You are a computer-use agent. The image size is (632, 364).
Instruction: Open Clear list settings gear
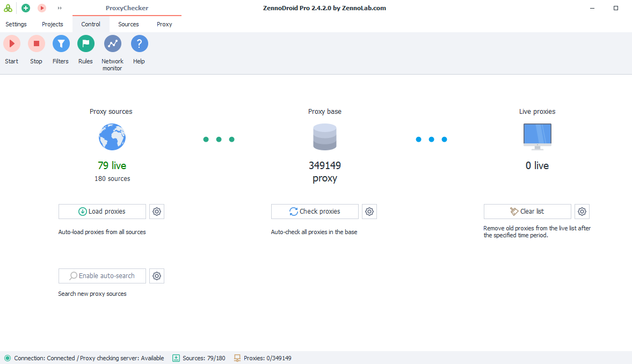click(x=582, y=211)
